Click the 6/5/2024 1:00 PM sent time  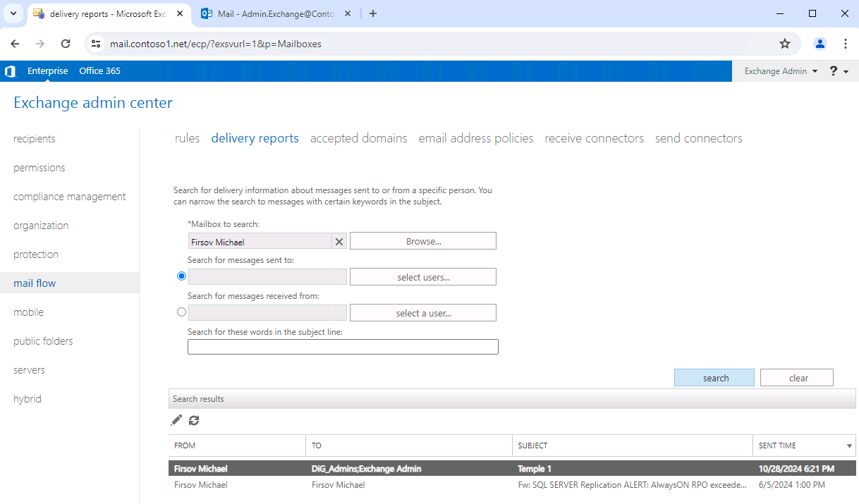coord(791,485)
